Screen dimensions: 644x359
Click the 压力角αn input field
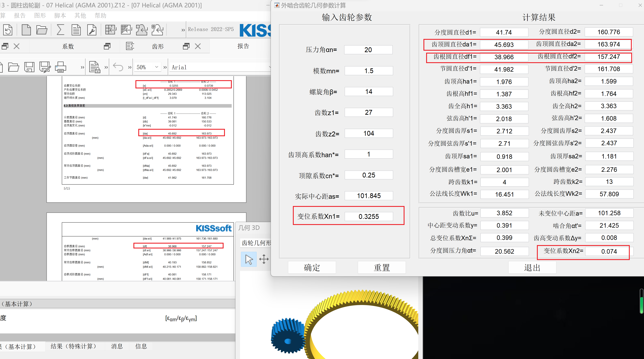pyautogui.click(x=368, y=50)
